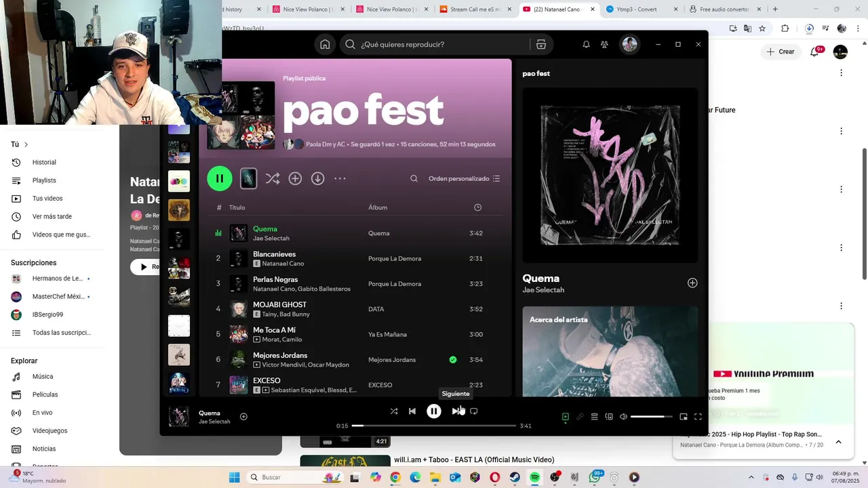Screen dimensions: 868x488
Task: Open Orden personalizado sort dropdown
Action: 465,179
